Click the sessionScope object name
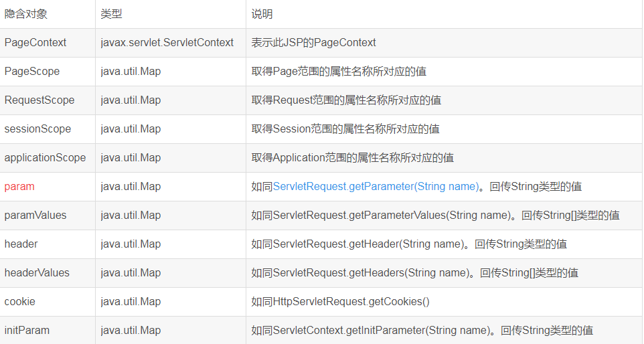Screen dimensions: 644x344 [x=37, y=129]
